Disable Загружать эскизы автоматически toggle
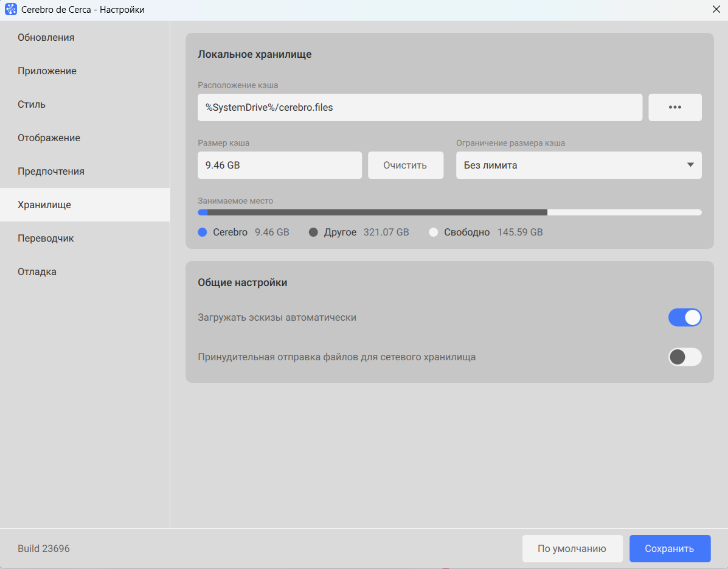728x569 pixels. tap(685, 318)
